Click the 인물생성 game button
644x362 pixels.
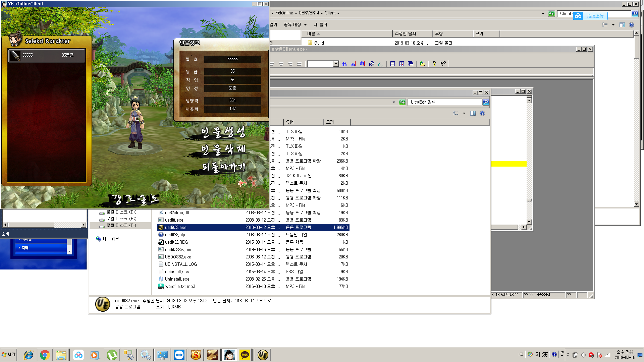tap(223, 132)
